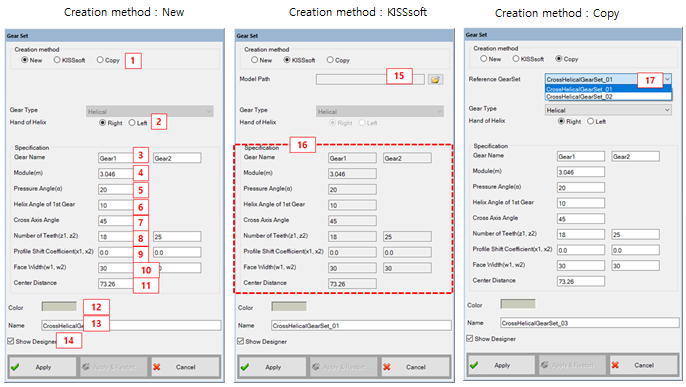The image size is (686, 387).
Task: Click Name field in Copy dialog
Action: 590,323
